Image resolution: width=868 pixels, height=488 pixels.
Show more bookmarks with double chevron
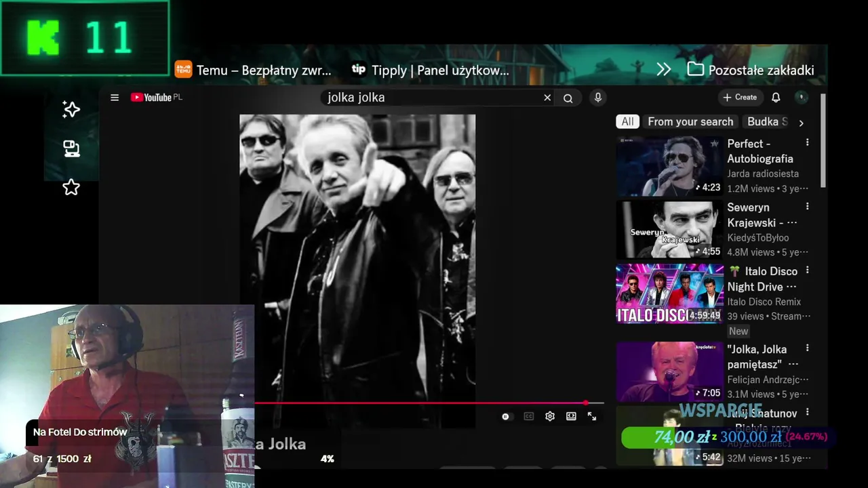point(664,69)
